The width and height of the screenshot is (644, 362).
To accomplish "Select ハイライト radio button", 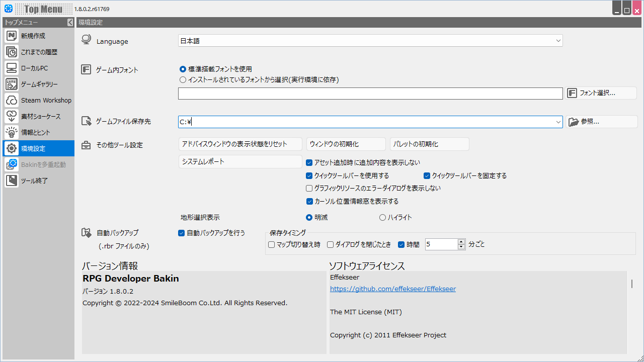I will point(382,217).
